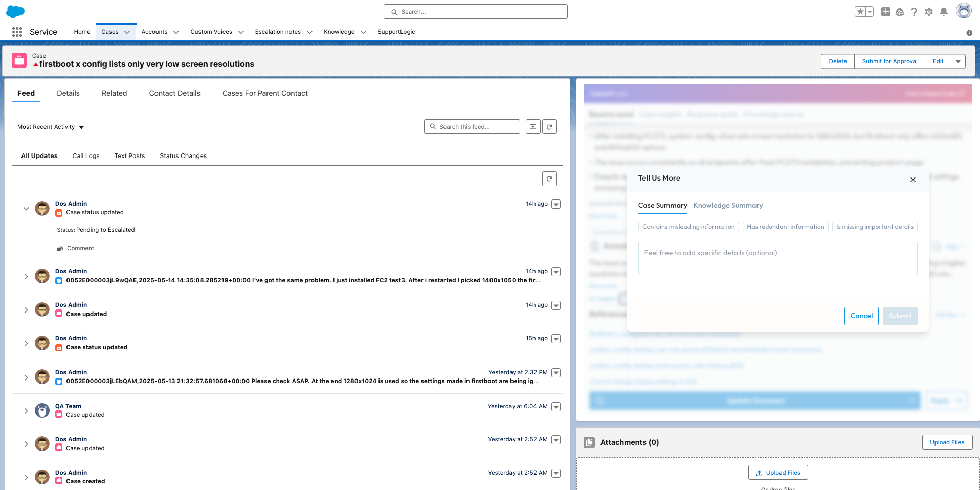The height and width of the screenshot is (490, 980).
Task: Go to the Home nav item
Action: [x=82, y=32]
